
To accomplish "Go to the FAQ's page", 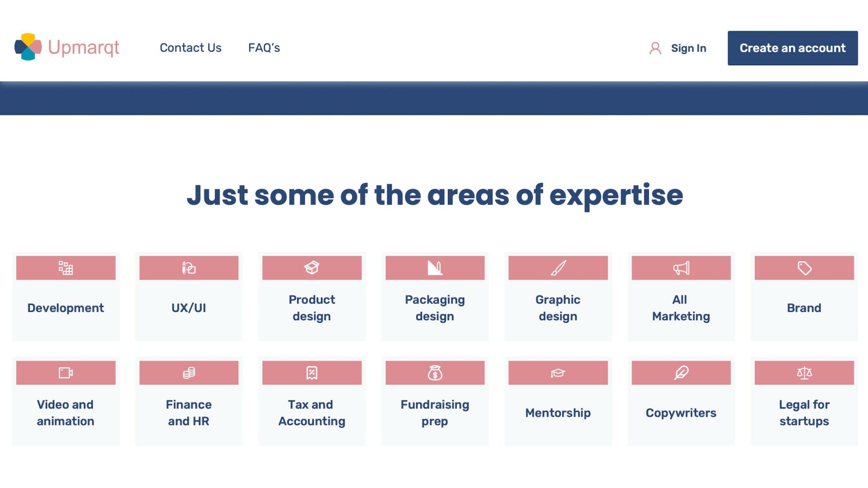I will [x=264, y=48].
